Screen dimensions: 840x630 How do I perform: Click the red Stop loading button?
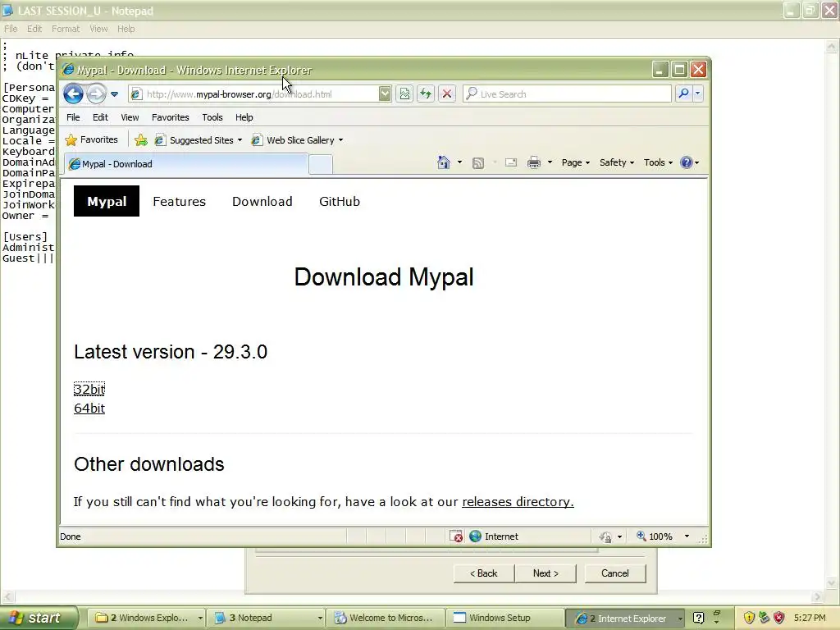tap(447, 94)
